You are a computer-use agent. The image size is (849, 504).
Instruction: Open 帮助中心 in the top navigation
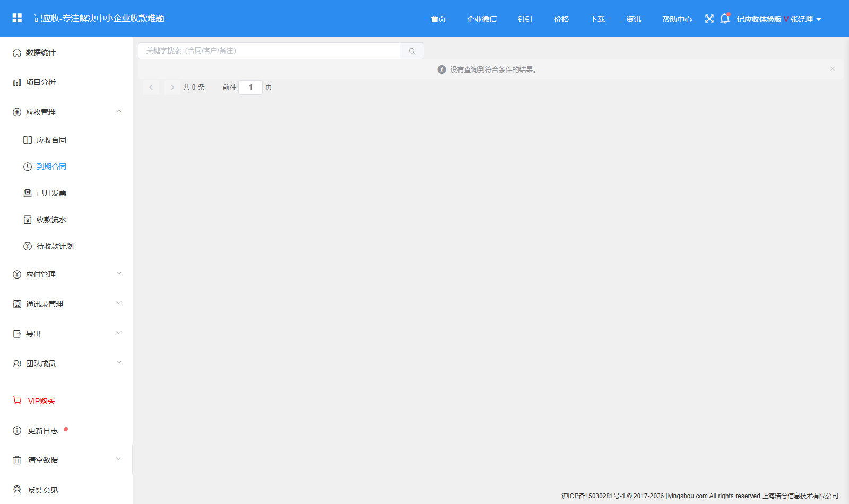(677, 19)
